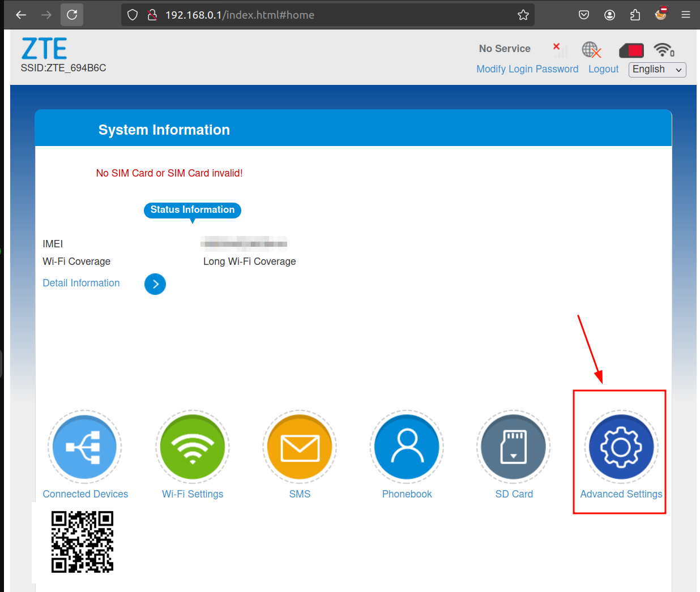Open the green Wi-Fi Settings icon
Image resolution: width=700 pixels, height=592 pixels.
pos(193,447)
